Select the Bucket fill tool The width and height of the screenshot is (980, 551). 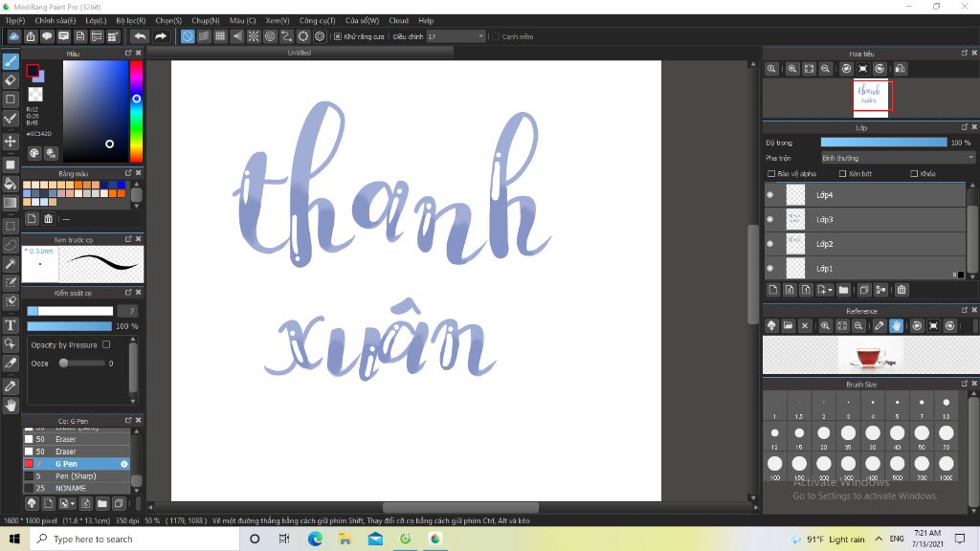[x=11, y=184]
